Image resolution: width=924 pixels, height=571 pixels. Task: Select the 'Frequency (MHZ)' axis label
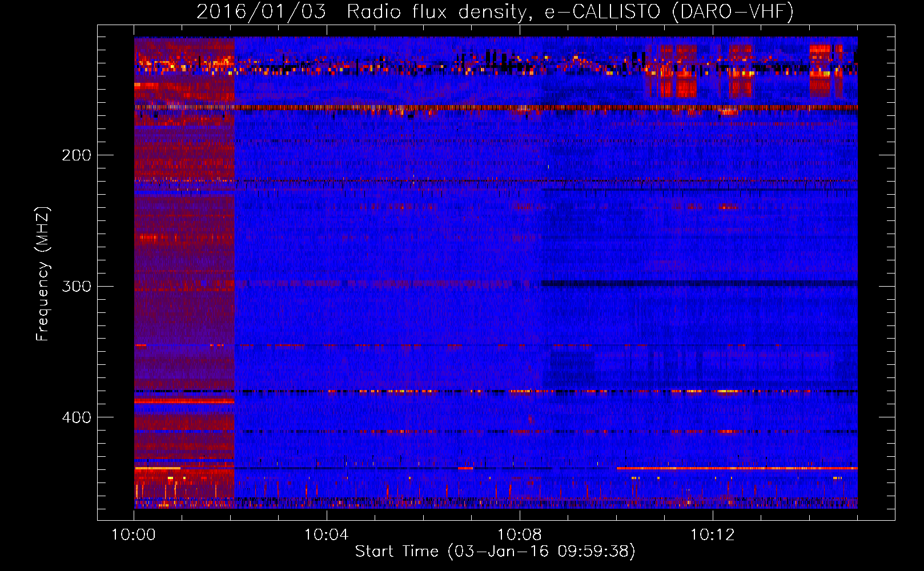tap(43, 274)
